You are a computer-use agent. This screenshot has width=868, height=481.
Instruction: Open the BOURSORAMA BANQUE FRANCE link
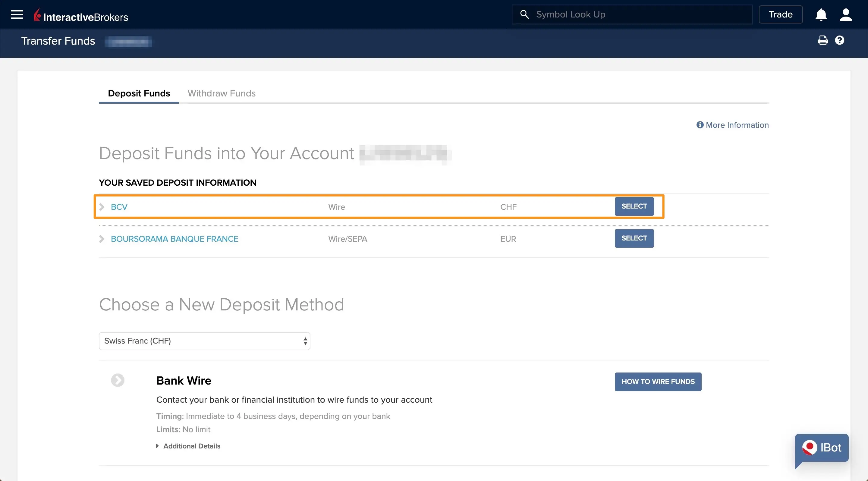pos(175,239)
